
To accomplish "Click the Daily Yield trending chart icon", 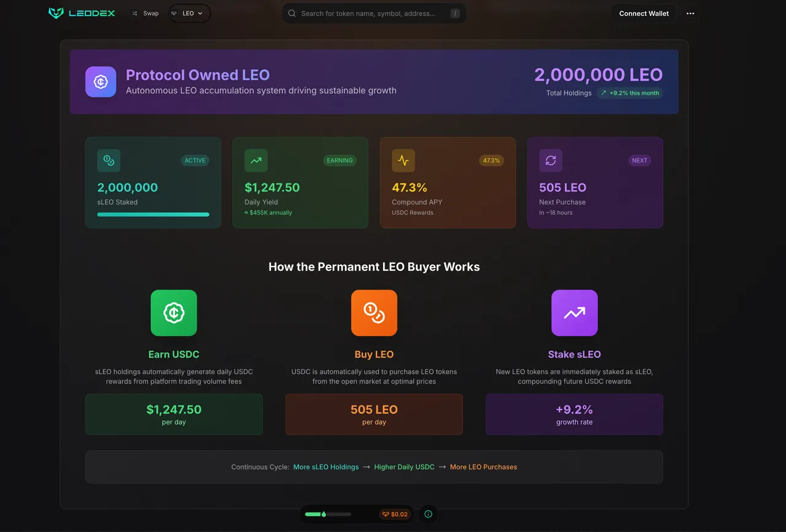I will [256, 160].
